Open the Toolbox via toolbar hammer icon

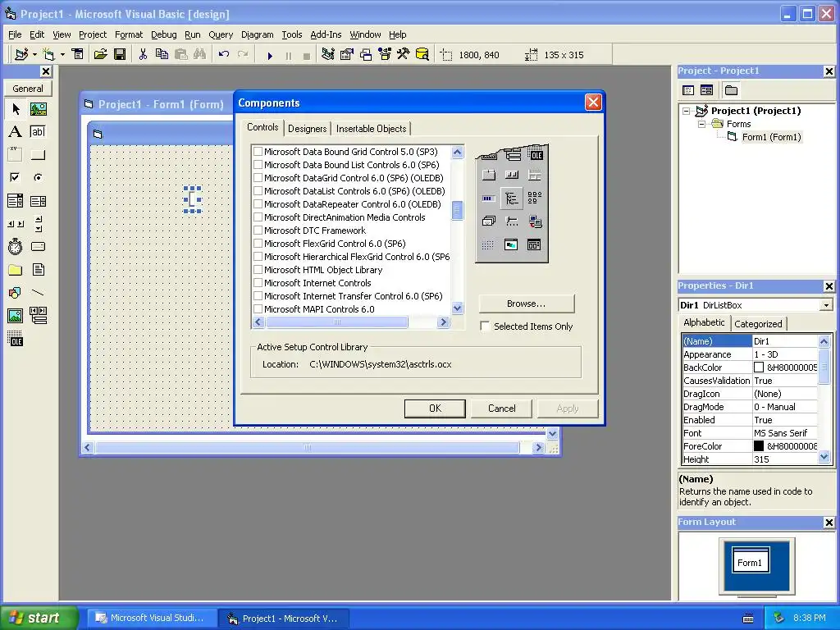pyautogui.click(x=403, y=55)
